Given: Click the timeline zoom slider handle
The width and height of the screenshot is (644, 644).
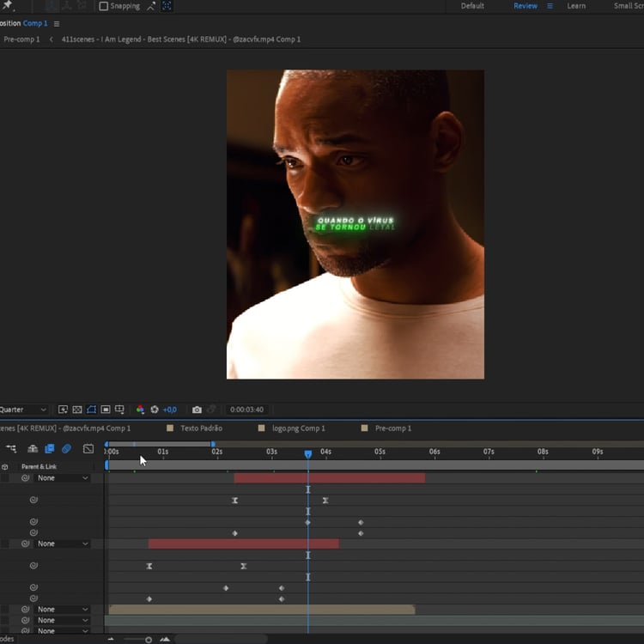Looking at the screenshot, I should (149, 639).
